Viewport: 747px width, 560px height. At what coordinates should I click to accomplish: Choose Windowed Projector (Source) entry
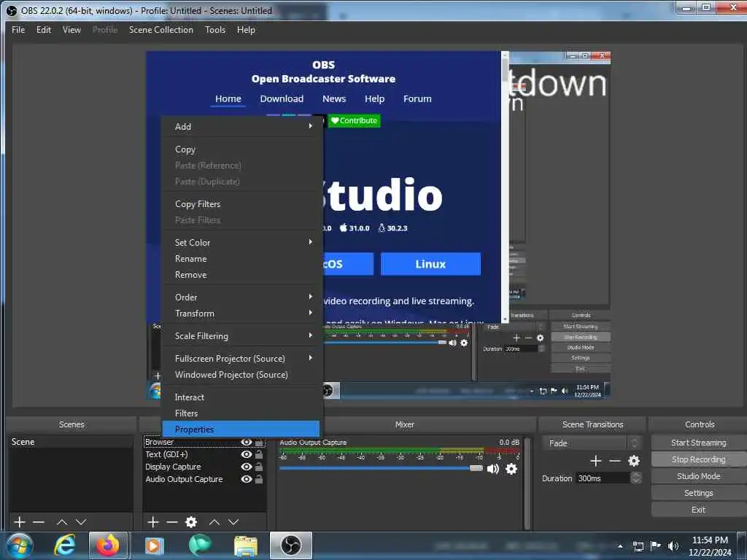(241, 374)
